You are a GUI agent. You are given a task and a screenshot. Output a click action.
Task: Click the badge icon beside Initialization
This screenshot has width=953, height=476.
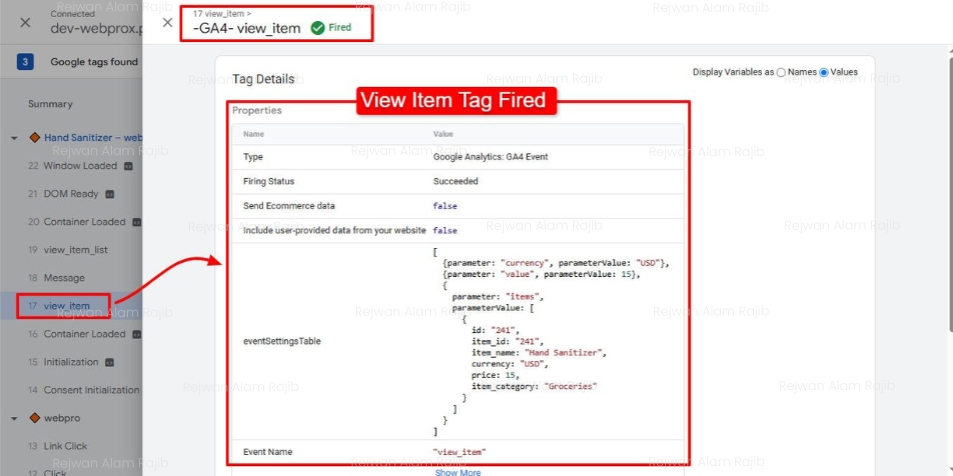[109, 362]
